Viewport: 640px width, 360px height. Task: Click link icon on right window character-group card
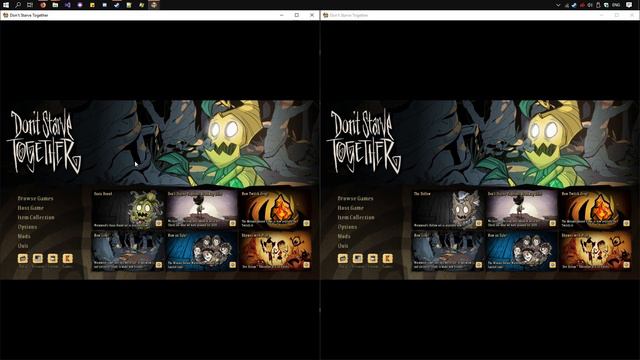click(x=552, y=265)
